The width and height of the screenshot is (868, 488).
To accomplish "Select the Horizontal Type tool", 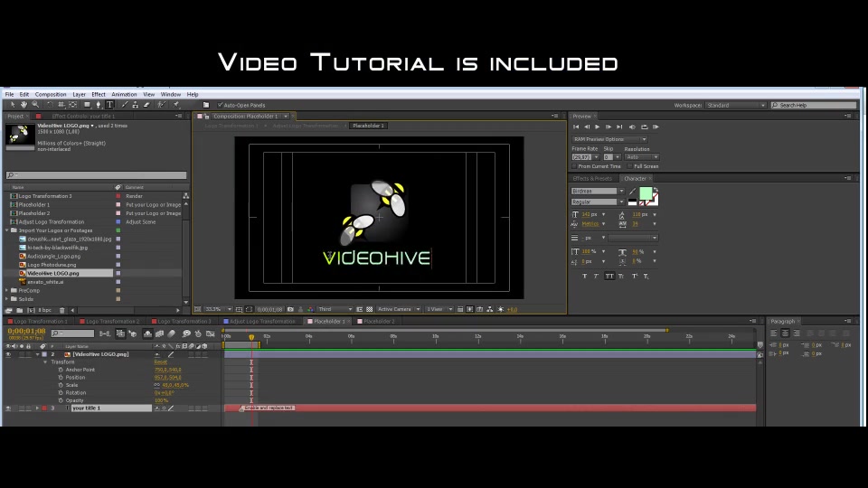I will click(x=109, y=105).
